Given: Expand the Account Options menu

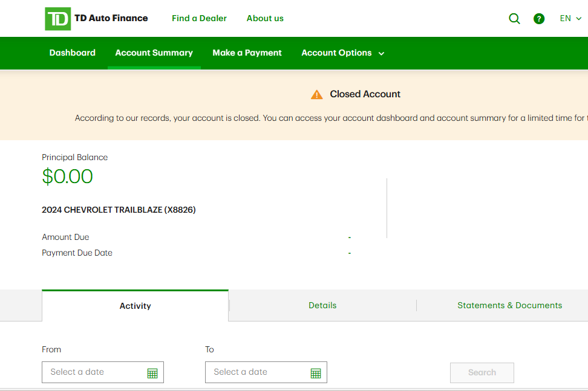Looking at the screenshot, I should click(x=343, y=53).
